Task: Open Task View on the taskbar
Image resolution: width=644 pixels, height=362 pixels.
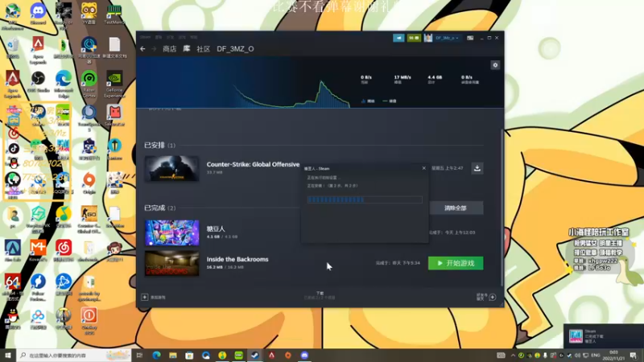Action: pyautogui.click(x=139, y=355)
